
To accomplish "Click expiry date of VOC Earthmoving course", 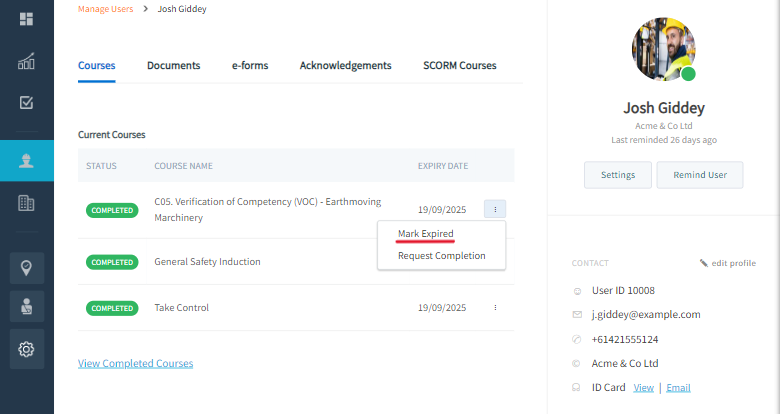I will pyautogui.click(x=442, y=209).
